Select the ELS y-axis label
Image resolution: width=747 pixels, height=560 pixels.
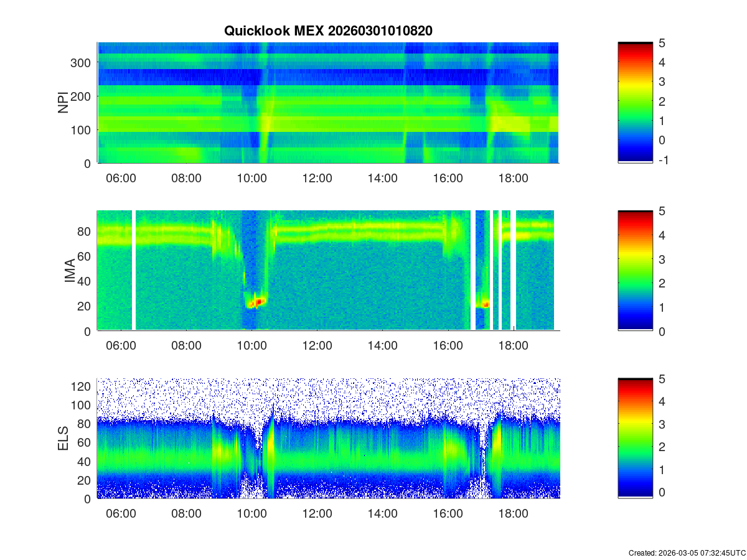[x=63, y=439]
